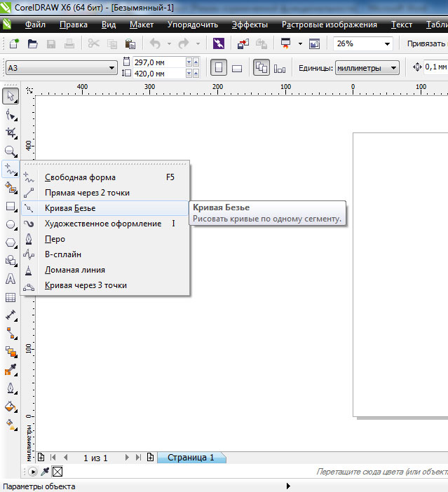Click the Import icon

coord(243,43)
